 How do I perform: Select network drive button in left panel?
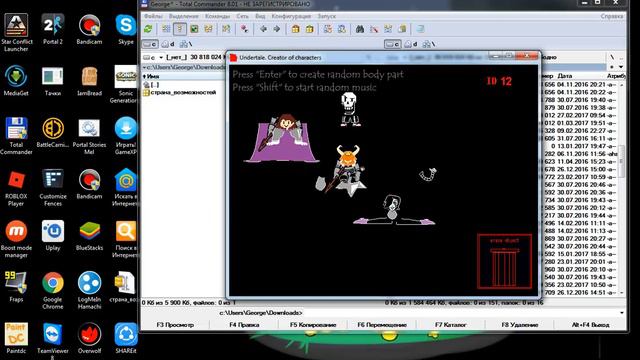point(186,44)
